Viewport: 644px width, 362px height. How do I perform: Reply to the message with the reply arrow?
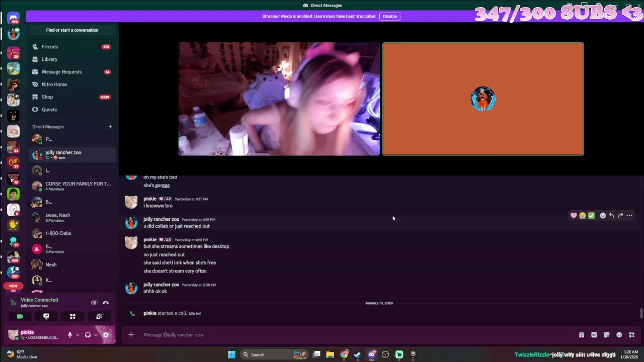coord(611,216)
